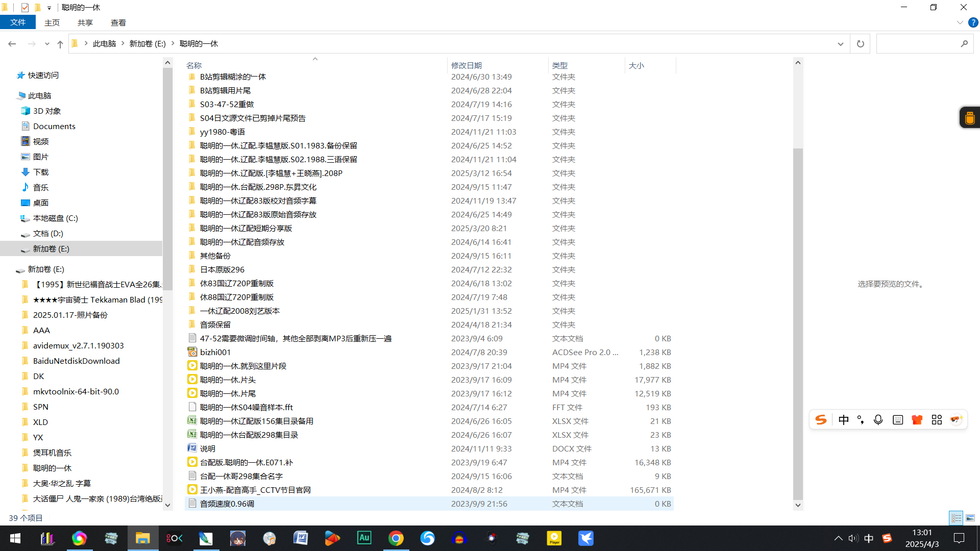Click Sogou IME microphone voice input icon
Image resolution: width=980 pixels, height=551 pixels.
[x=878, y=420]
